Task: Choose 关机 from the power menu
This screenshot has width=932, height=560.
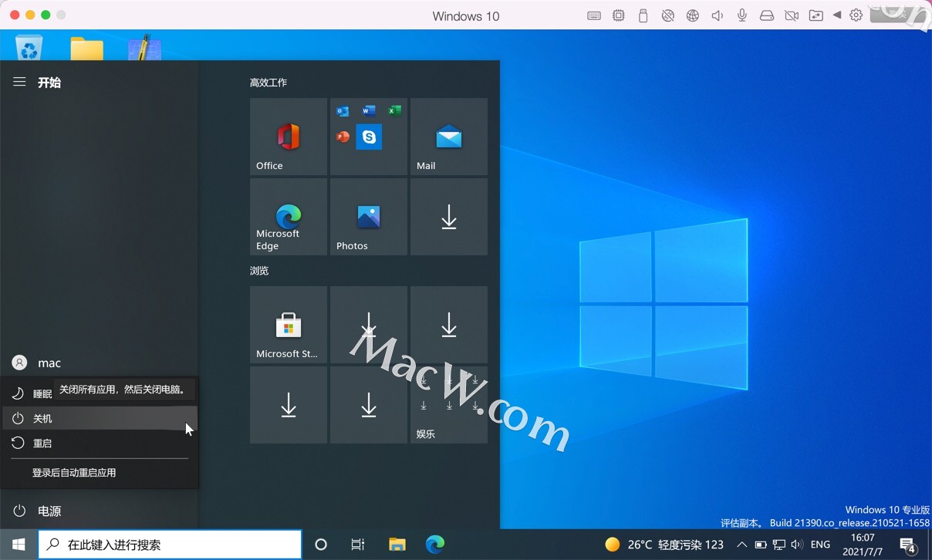Action: click(x=100, y=418)
